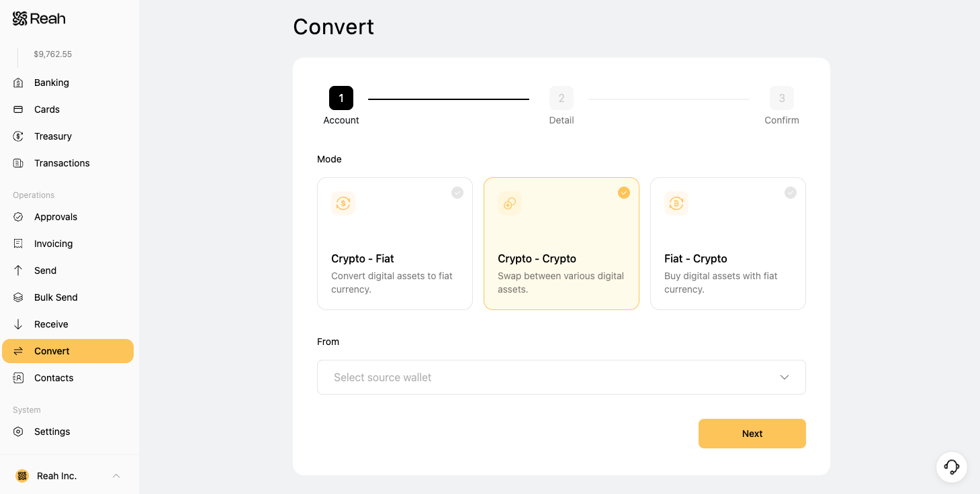Viewport: 980px width, 494px height.
Task: Open Approvals using its badge icon
Action: click(x=19, y=217)
